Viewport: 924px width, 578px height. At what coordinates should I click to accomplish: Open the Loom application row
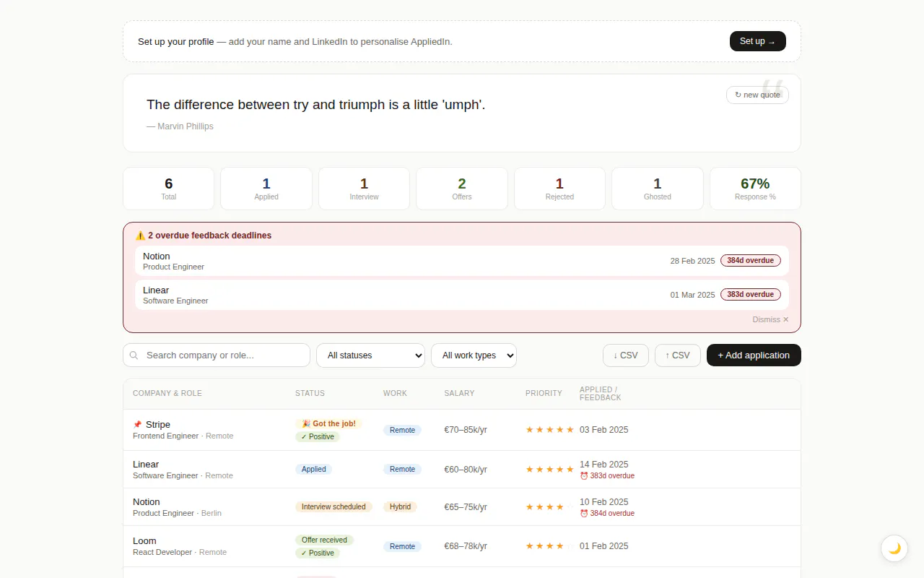462,546
